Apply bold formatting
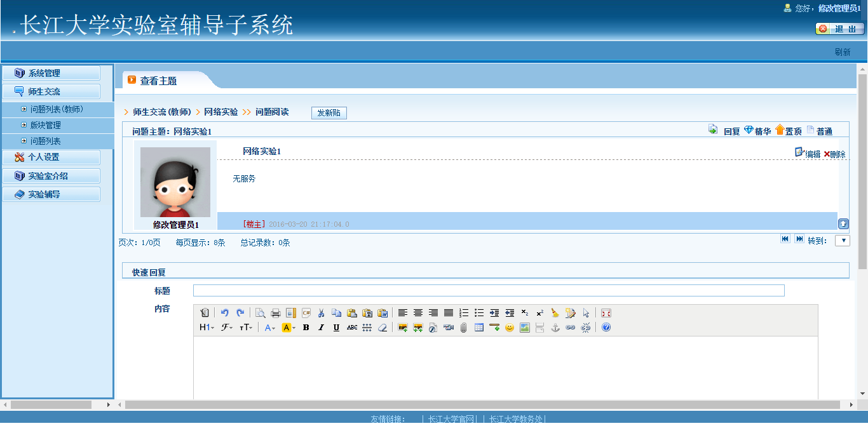This screenshot has height=426, width=868. pyautogui.click(x=306, y=328)
